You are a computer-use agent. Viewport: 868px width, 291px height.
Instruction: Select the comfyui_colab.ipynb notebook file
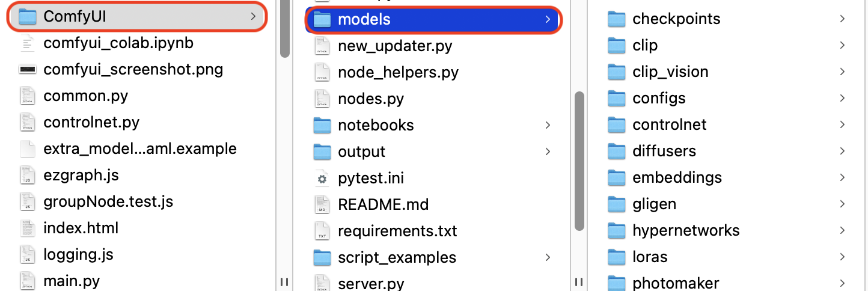pos(118,43)
